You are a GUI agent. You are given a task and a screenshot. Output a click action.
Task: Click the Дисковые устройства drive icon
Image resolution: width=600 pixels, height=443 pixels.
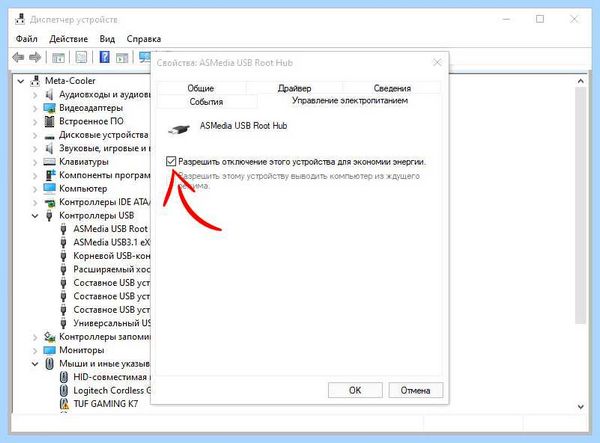coord(49,136)
